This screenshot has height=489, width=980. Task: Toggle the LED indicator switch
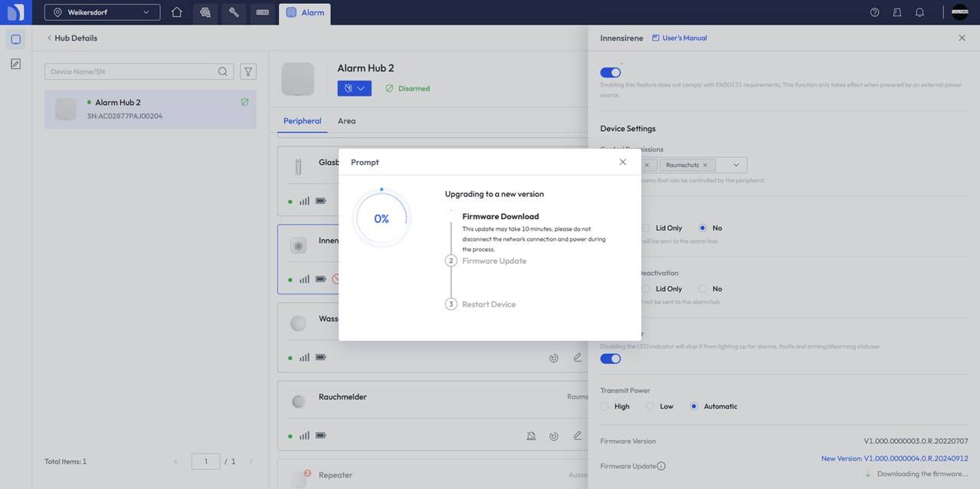tap(610, 359)
